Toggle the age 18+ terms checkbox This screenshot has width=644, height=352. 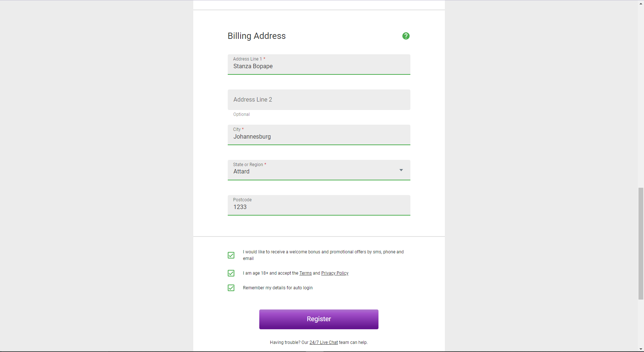pos(231,273)
